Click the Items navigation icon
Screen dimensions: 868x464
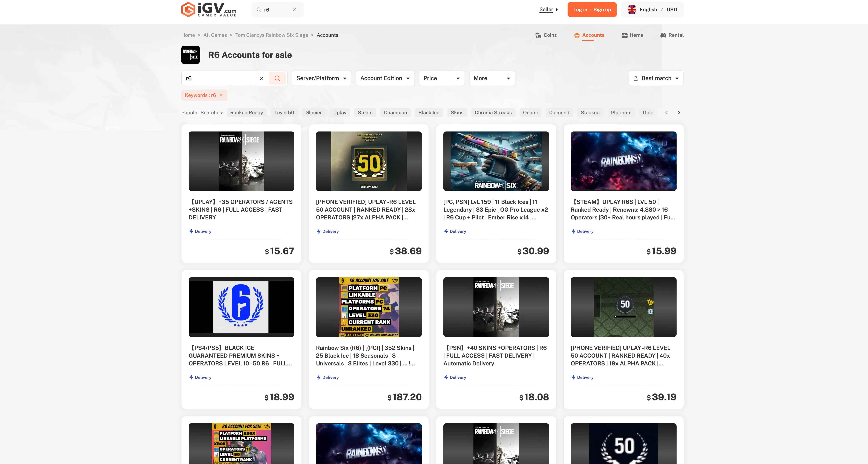coord(624,35)
